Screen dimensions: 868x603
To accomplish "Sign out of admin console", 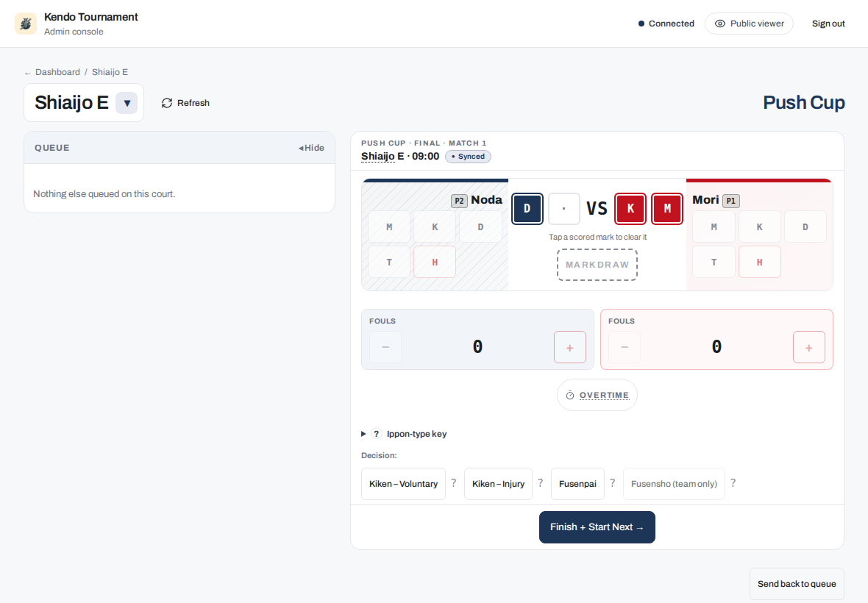I will pos(828,24).
